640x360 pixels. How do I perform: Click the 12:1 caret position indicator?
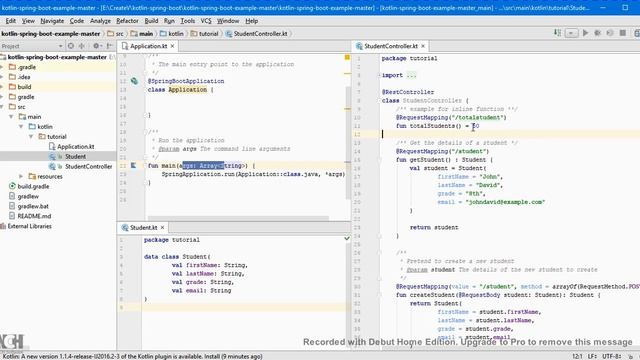point(577,356)
